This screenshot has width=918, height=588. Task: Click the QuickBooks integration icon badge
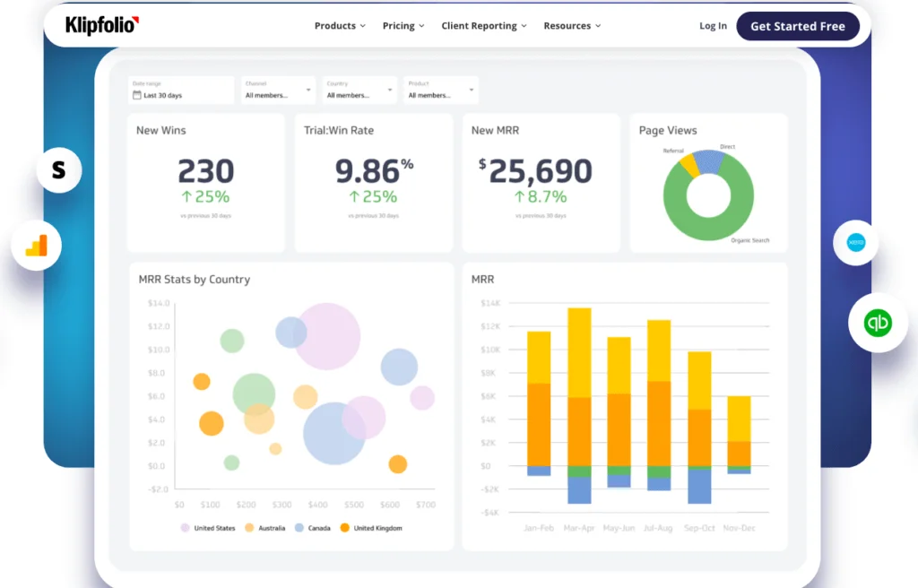(878, 323)
